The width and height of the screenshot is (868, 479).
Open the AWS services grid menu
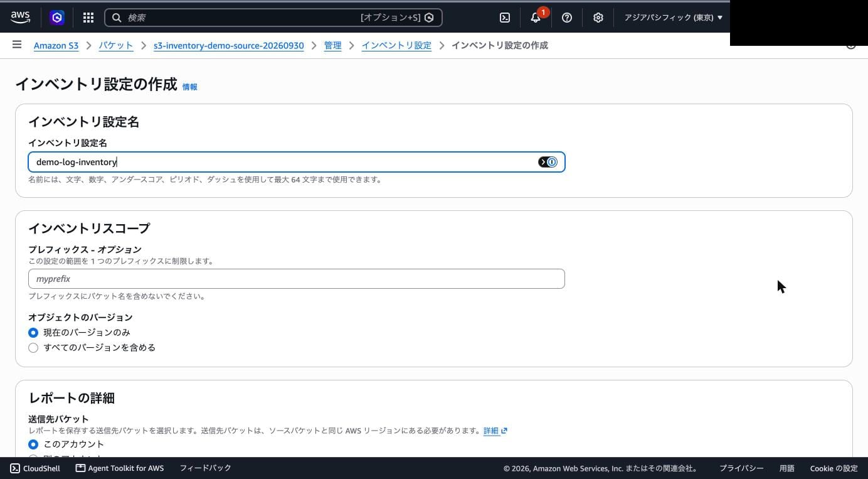coord(88,18)
